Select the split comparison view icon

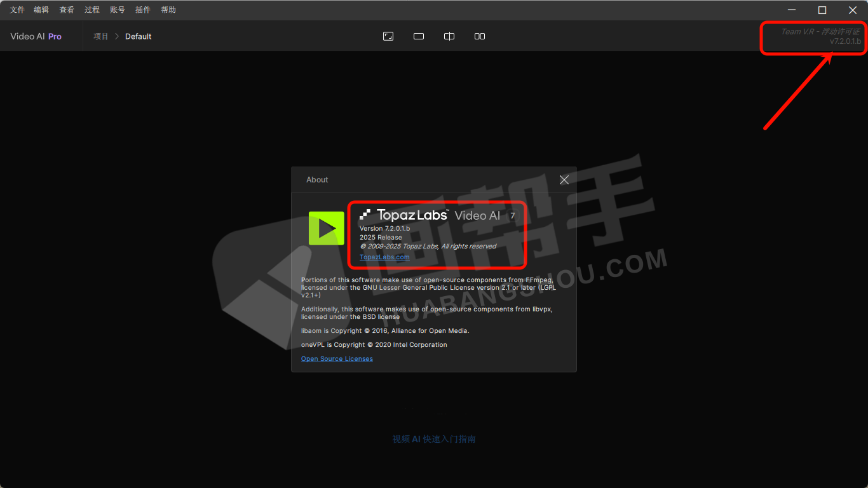(449, 36)
